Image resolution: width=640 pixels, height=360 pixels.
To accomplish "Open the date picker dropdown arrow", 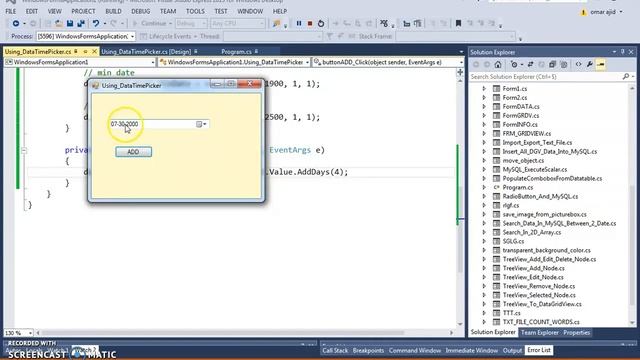I will (x=205, y=124).
